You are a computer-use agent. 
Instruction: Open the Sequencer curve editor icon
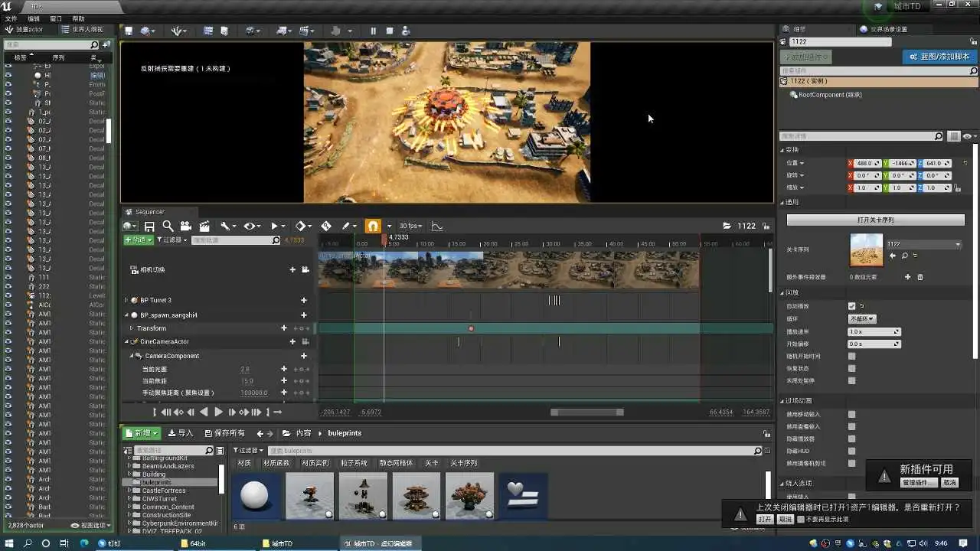pos(437,227)
